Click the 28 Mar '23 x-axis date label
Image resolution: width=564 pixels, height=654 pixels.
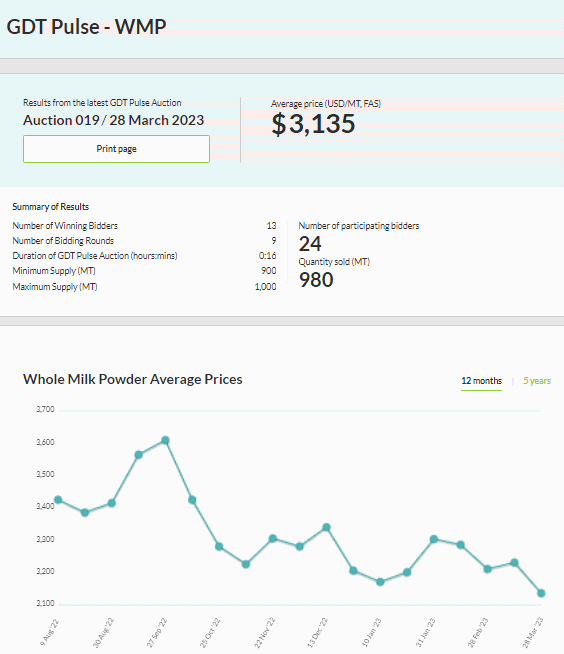point(533,633)
